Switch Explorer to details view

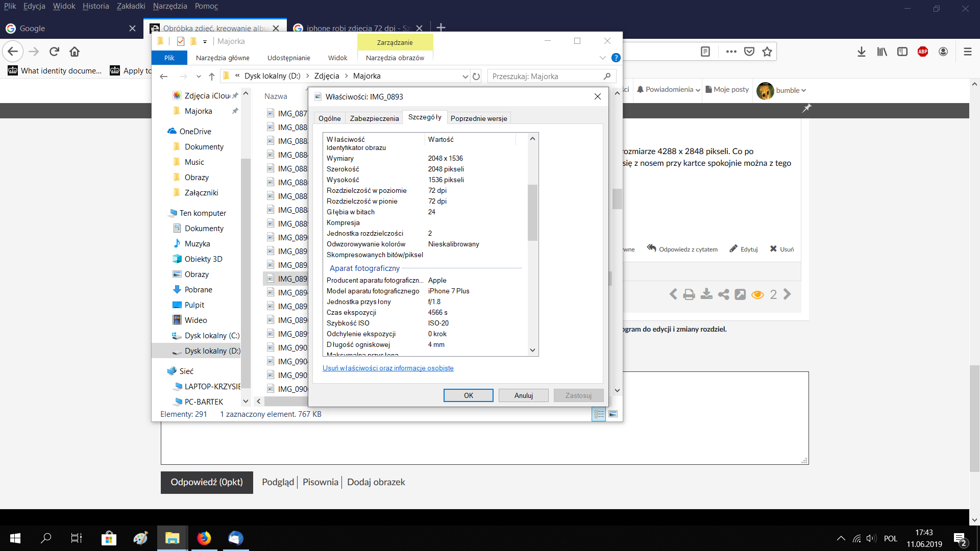599,414
